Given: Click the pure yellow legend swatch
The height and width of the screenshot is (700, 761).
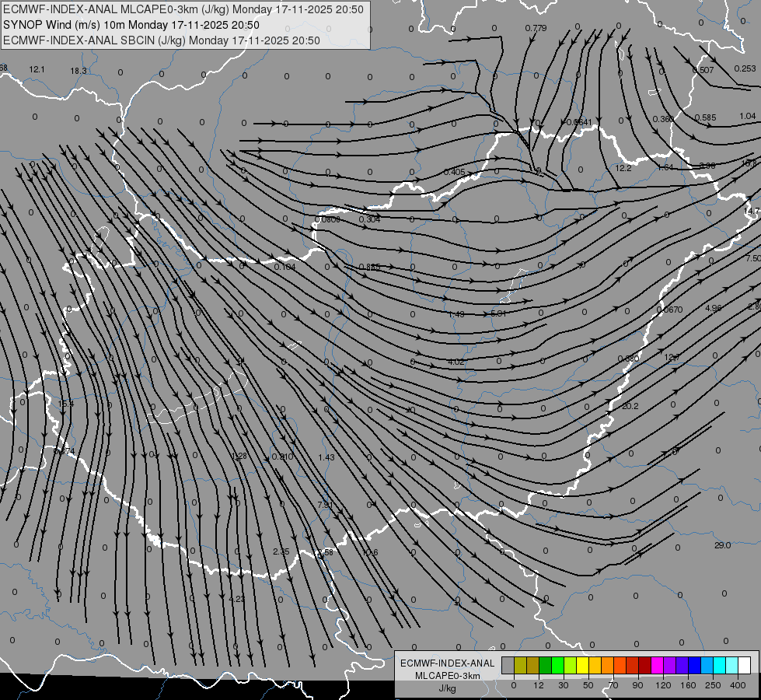Looking at the screenshot, I should click(x=582, y=665).
